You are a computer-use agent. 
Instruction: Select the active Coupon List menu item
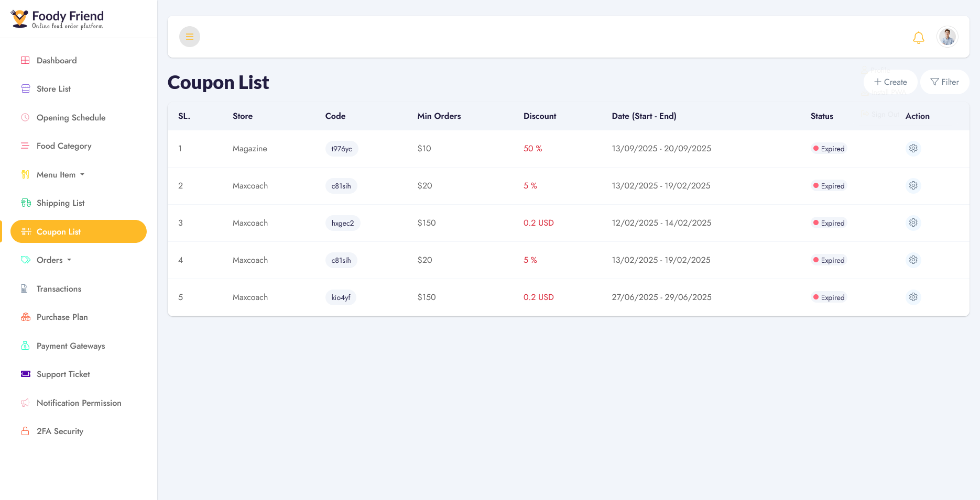[x=79, y=231]
